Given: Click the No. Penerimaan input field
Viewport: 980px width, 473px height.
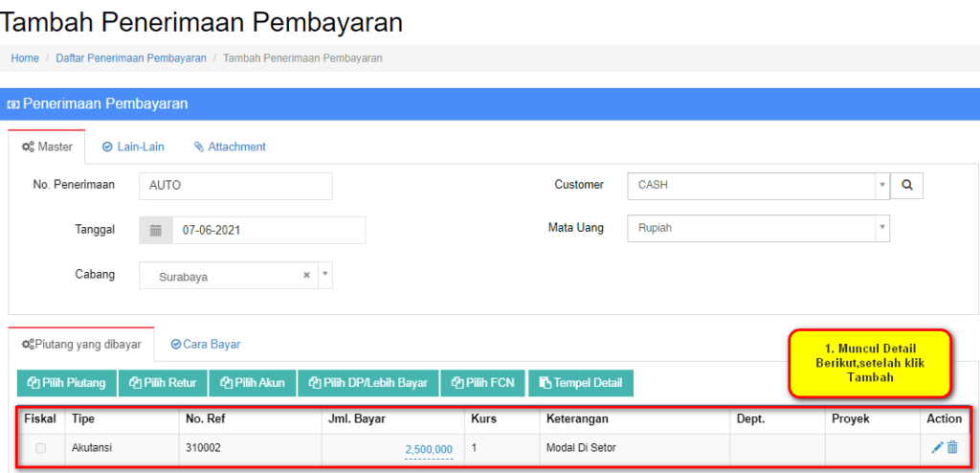Looking at the screenshot, I should click(x=235, y=186).
